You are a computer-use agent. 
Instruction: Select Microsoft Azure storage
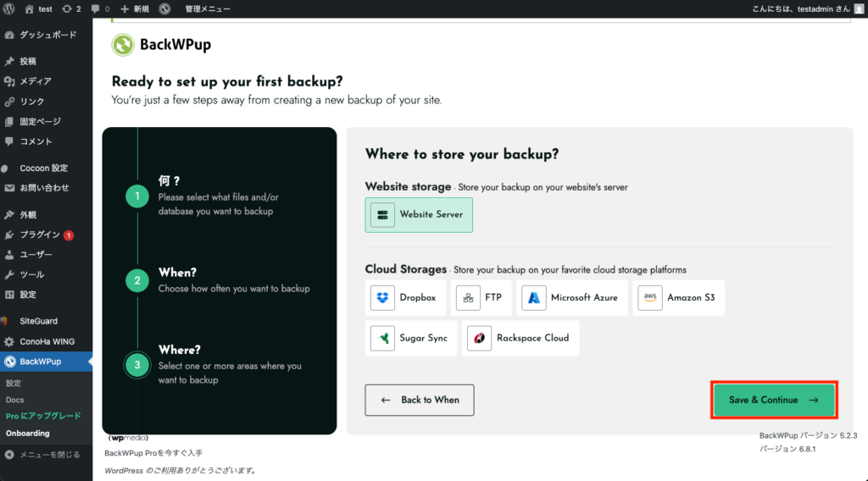click(x=572, y=298)
